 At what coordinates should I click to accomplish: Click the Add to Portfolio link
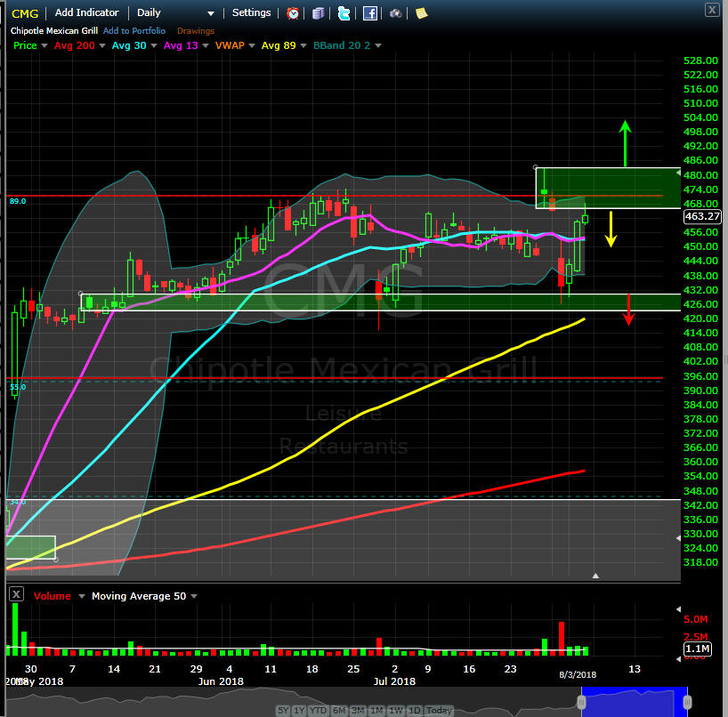(133, 31)
